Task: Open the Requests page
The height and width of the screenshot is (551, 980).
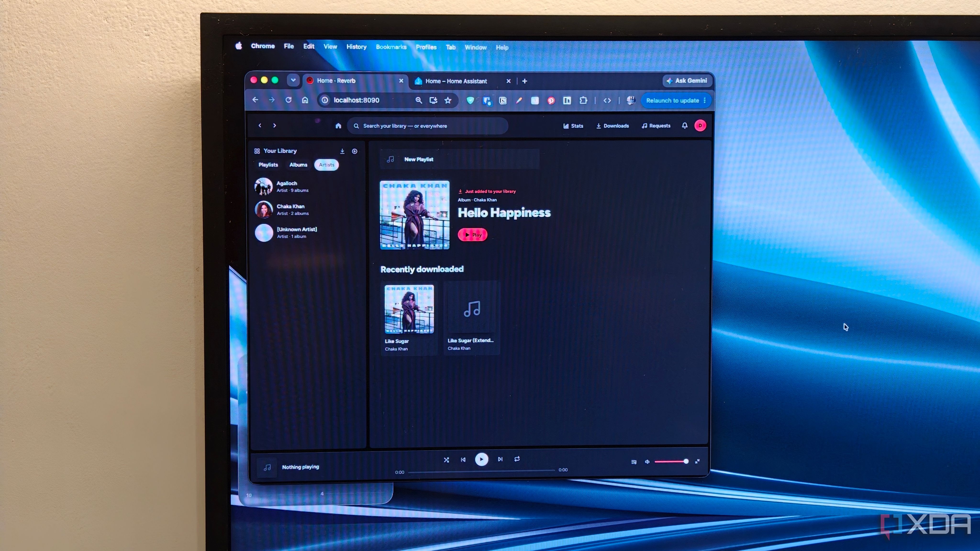Action: pyautogui.click(x=656, y=126)
